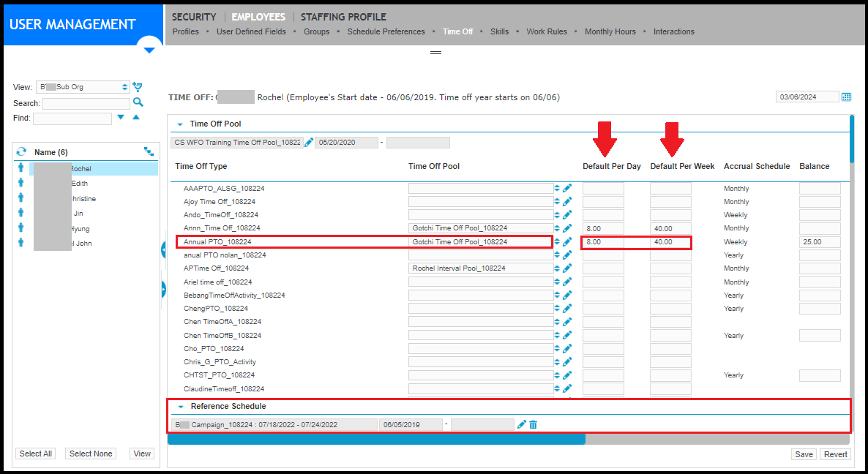The height and width of the screenshot is (474, 868).
Task: Click pencil icon for Ariel time off row
Action: coord(567,282)
